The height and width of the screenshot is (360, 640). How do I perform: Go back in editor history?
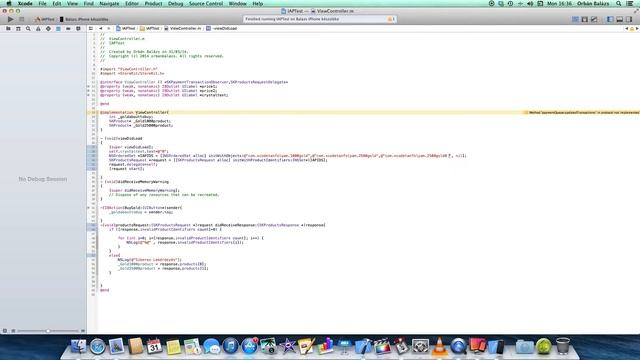pyautogui.click(x=101, y=29)
